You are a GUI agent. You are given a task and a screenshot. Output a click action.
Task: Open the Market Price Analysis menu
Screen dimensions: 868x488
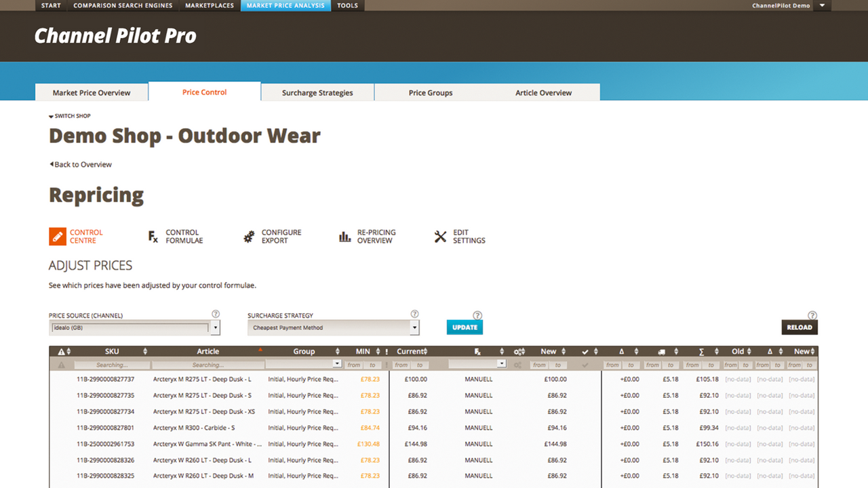click(x=285, y=5)
